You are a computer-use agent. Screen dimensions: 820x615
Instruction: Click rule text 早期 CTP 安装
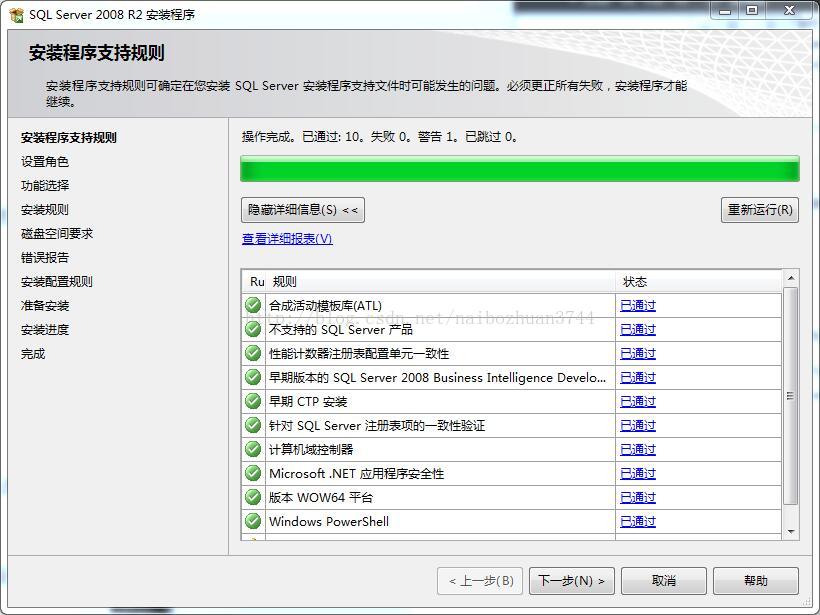pos(308,402)
